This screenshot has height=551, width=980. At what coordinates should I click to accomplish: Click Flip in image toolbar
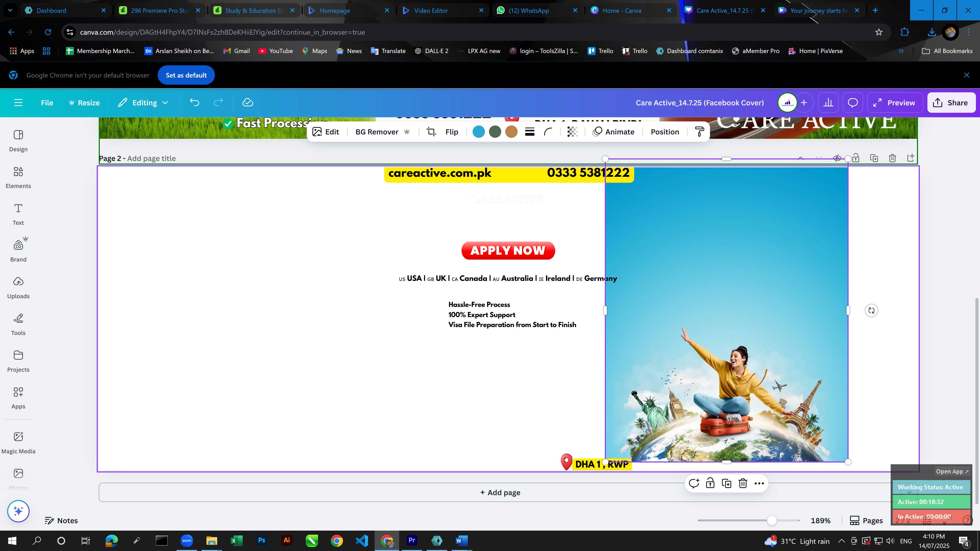(451, 132)
